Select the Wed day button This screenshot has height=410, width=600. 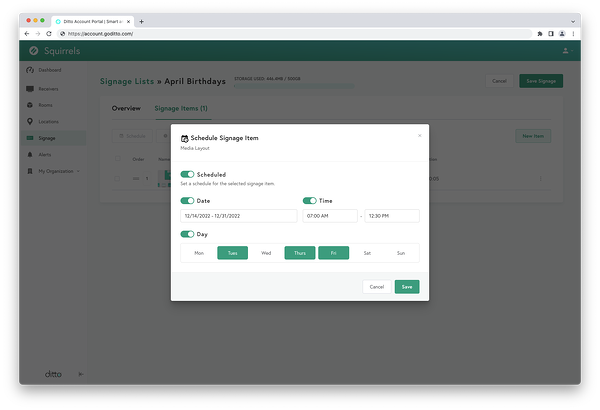pyautogui.click(x=266, y=253)
